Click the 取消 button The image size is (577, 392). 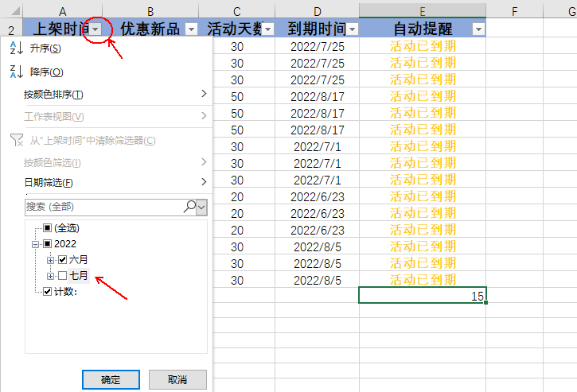177,379
